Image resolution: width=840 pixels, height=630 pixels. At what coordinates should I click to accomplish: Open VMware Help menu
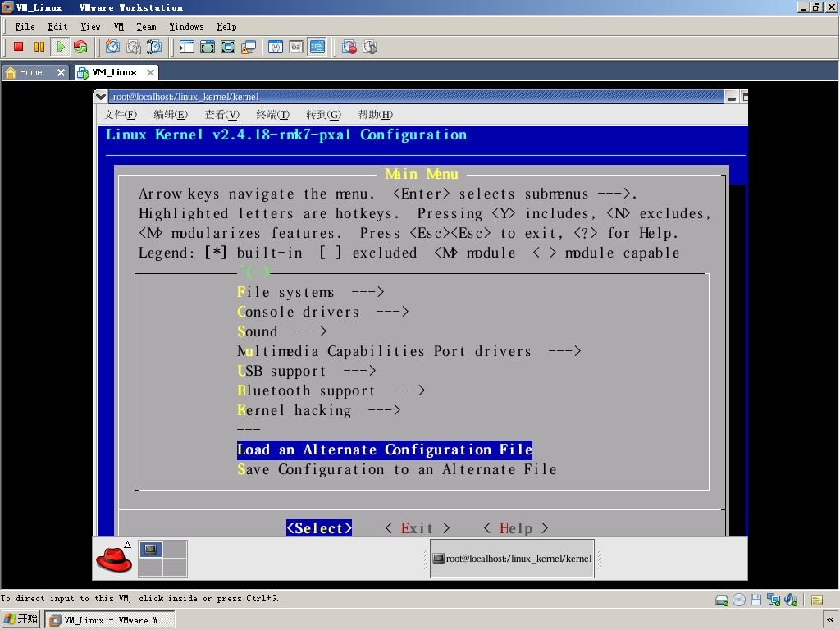[226, 26]
